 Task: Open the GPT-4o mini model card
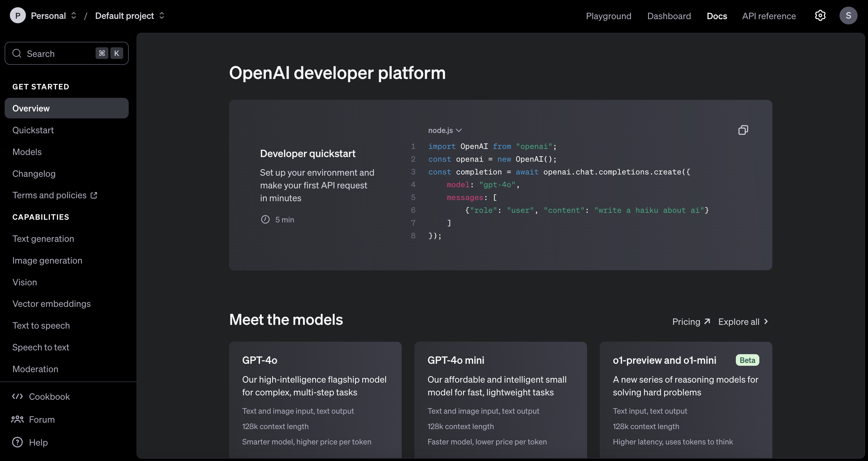(501, 400)
